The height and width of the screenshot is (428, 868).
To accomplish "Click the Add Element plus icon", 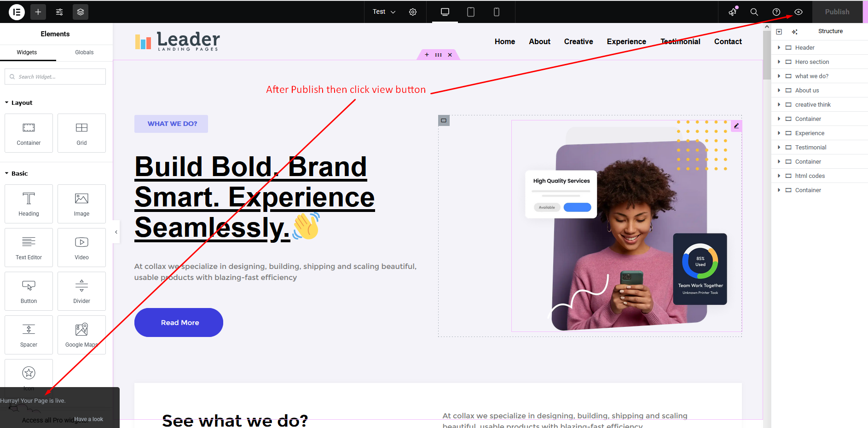I will click(38, 12).
